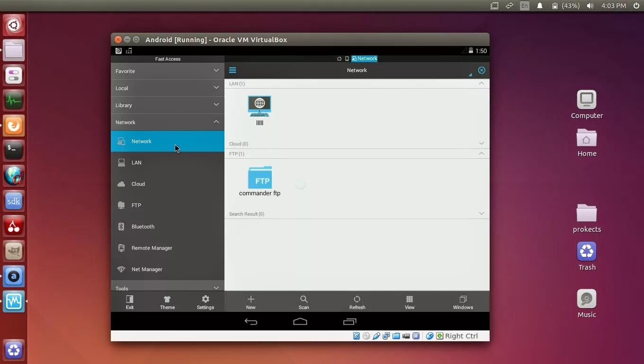
Task: Open GIMP from the launcher
Action: [14, 251]
